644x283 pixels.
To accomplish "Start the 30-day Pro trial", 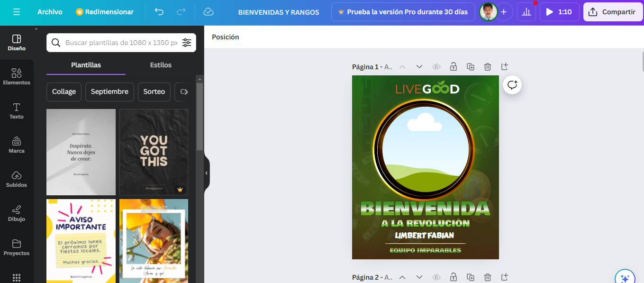I will (403, 12).
